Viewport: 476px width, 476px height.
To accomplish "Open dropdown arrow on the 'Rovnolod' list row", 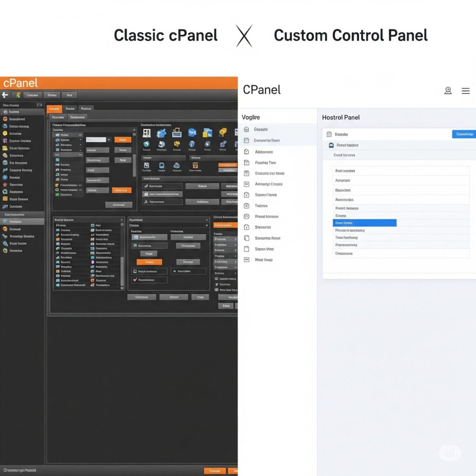I will click(80, 150).
